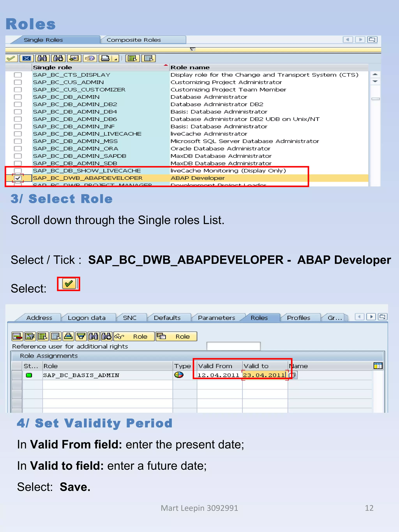Click the Reference user input field
Screen dimensions: 399x532
[234, 346]
